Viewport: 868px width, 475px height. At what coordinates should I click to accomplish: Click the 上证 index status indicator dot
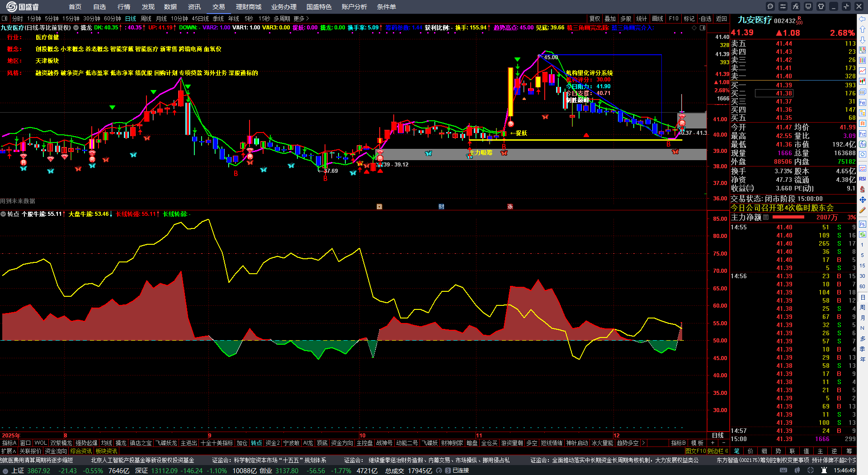coord(5,470)
